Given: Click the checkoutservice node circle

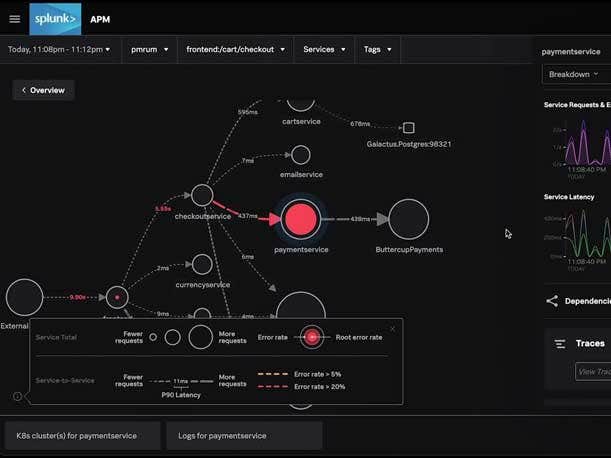Looking at the screenshot, I should [x=202, y=195].
